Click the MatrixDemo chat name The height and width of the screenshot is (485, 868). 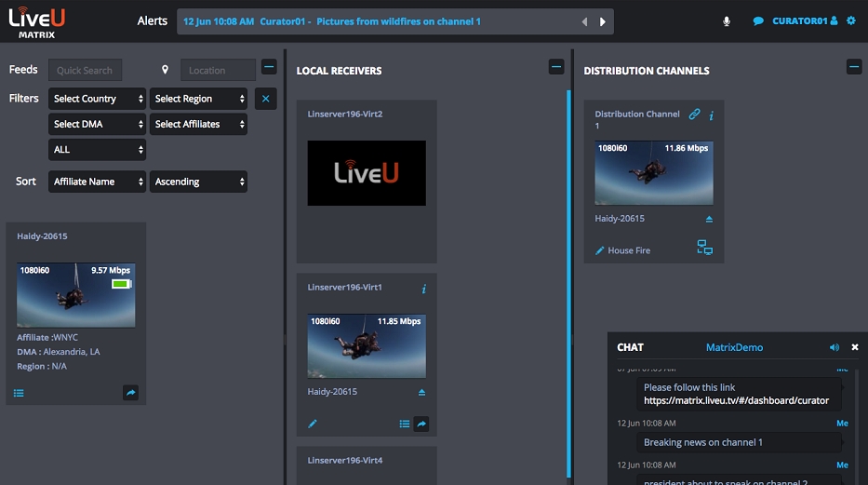click(x=734, y=347)
